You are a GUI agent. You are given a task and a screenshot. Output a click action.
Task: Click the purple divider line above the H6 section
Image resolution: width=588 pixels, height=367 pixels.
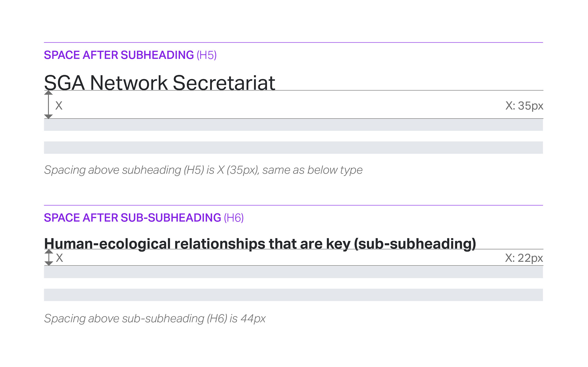point(293,205)
